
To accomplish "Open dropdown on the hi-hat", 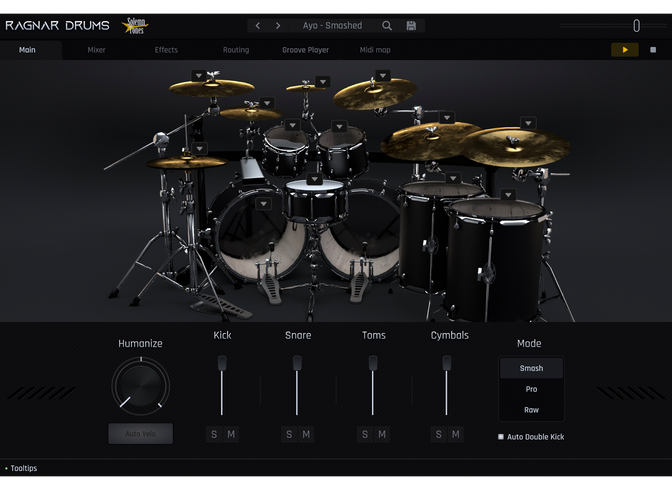I will 200,149.
